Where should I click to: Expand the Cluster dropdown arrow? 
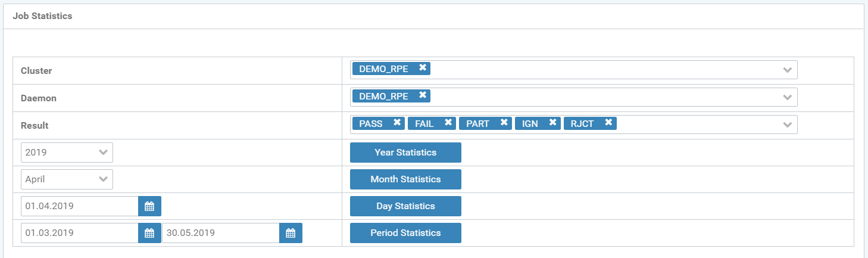click(787, 70)
